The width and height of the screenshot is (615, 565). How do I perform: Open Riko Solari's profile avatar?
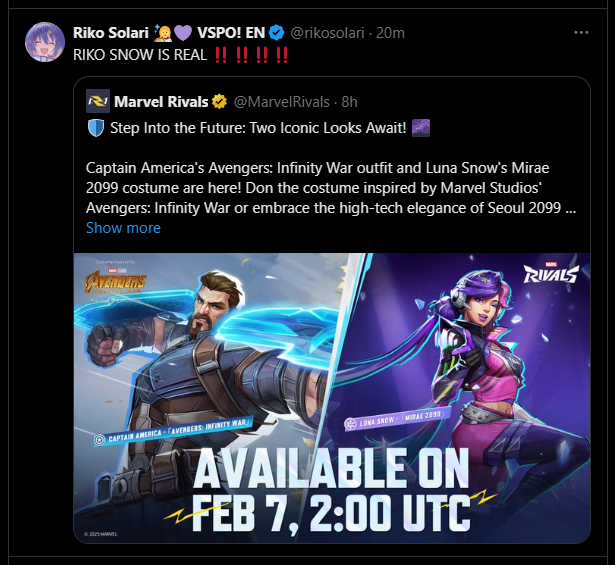tap(45, 42)
